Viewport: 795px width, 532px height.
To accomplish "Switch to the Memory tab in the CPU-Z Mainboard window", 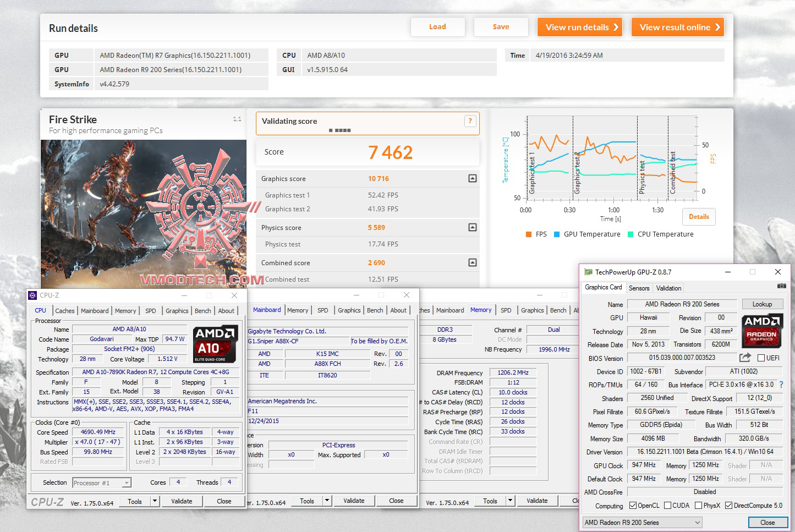I will pos(298,310).
